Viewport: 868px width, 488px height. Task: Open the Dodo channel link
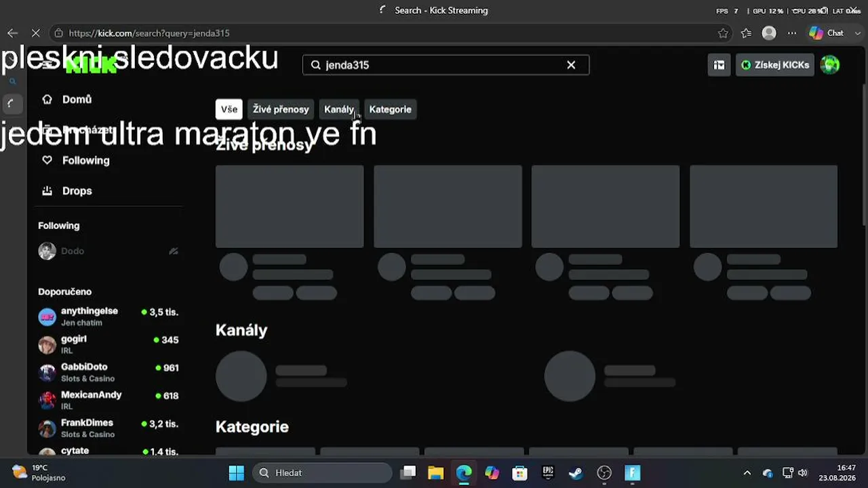pos(73,251)
